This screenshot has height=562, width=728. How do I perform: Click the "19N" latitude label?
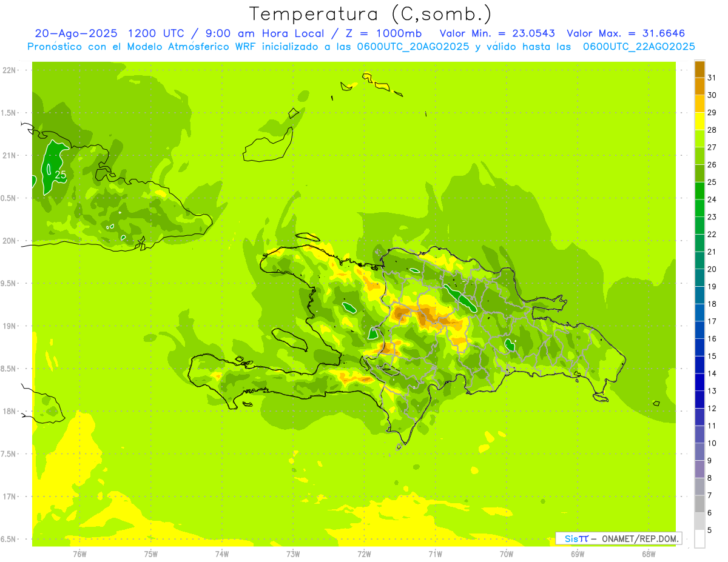[x=9, y=326]
